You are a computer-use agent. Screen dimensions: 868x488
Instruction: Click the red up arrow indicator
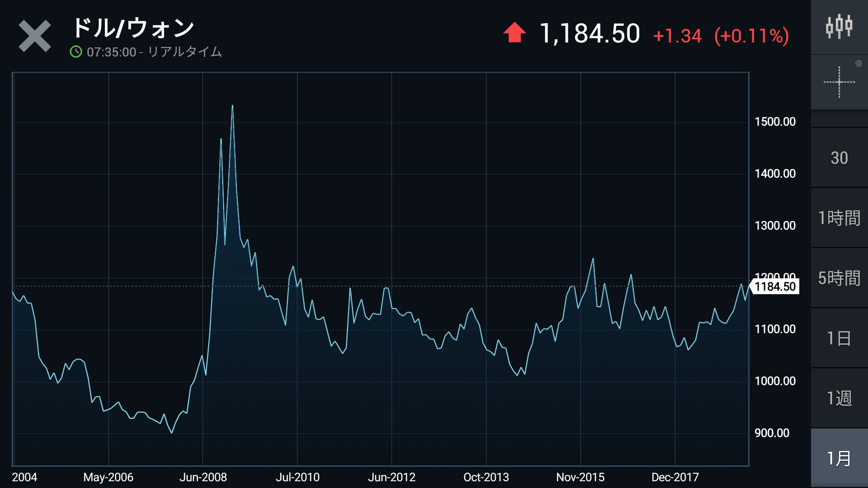coord(514,33)
